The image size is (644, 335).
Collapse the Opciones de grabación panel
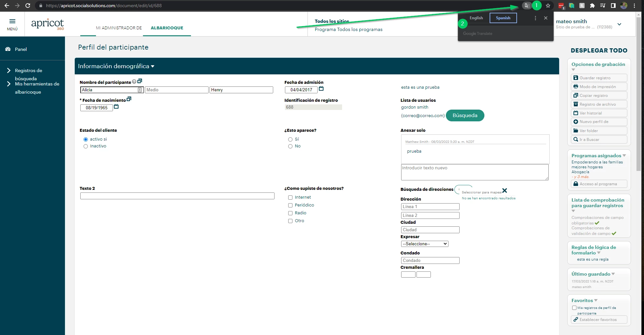573,69
